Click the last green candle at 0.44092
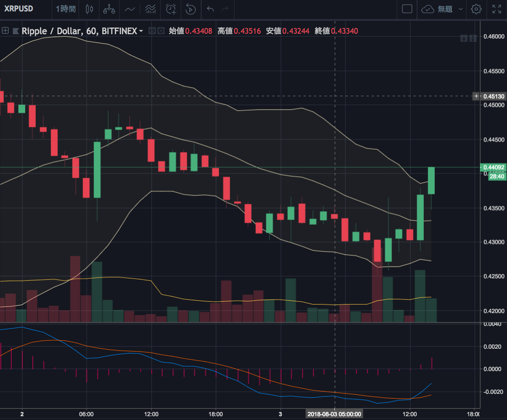Viewport: 507px width, 420px height. 431,181
